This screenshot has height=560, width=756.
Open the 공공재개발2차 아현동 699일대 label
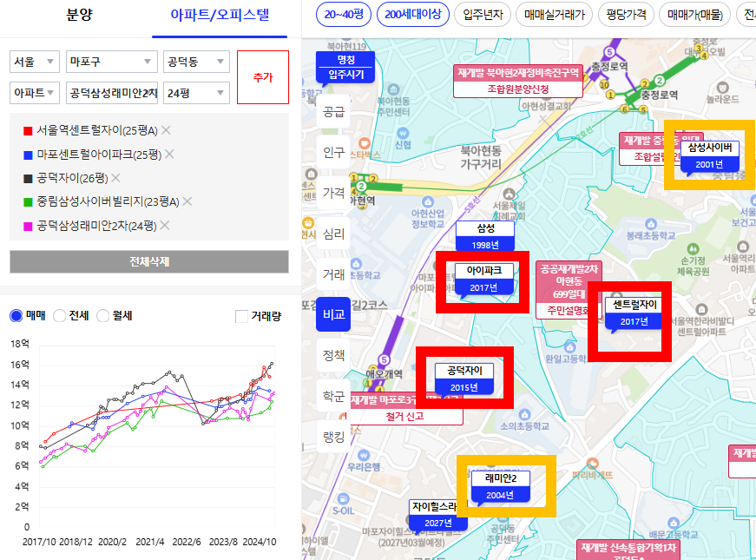pos(569,290)
